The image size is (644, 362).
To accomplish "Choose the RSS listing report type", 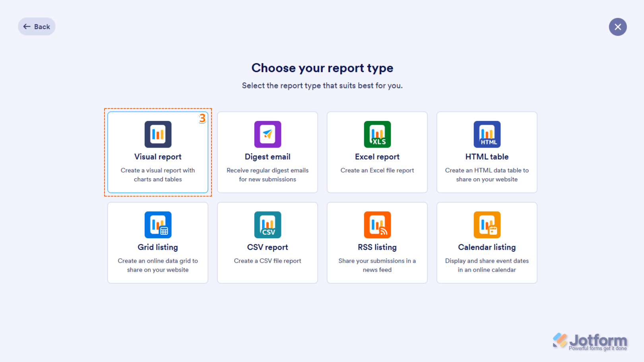I will pyautogui.click(x=377, y=243).
